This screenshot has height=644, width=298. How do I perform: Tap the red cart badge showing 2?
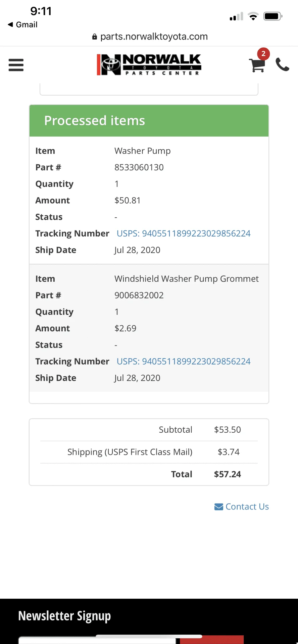click(x=263, y=54)
